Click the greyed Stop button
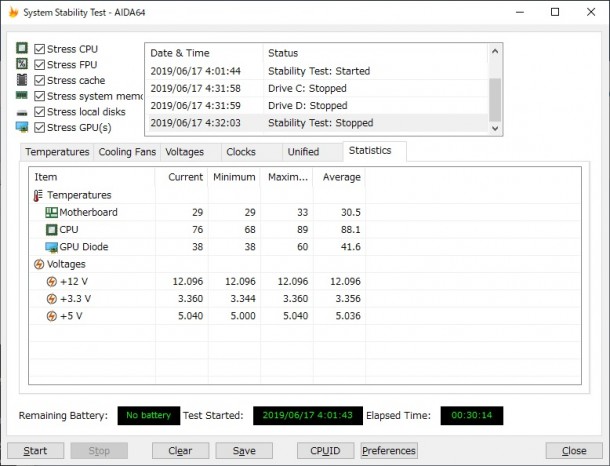610x466 pixels. (x=99, y=451)
